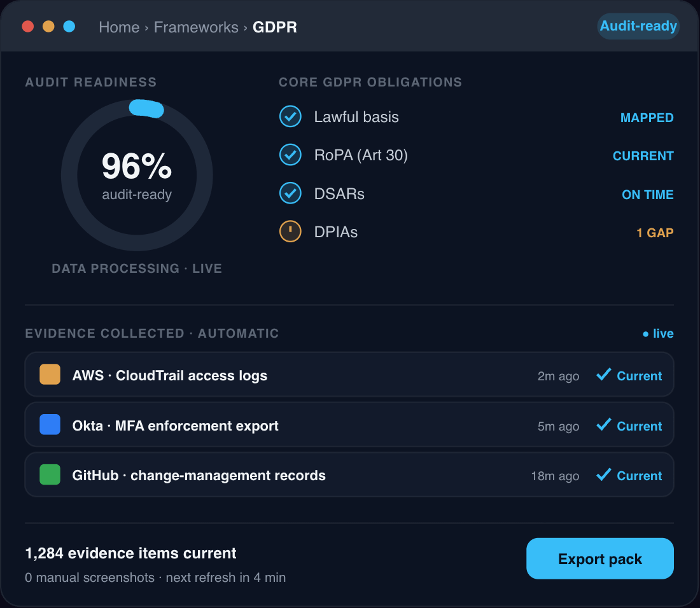The image size is (700, 608).
Task: Click the 5m ago timestamp
Action: coord(558,426)
